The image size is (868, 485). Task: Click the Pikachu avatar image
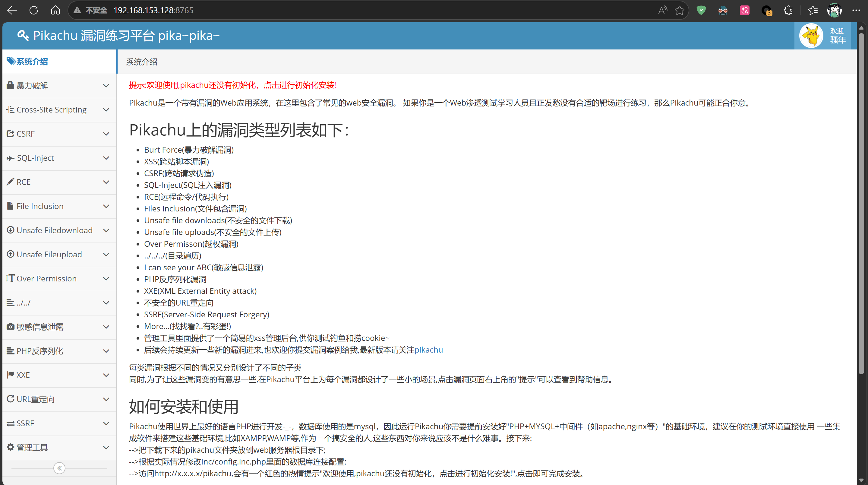pyautogui.click(x=811, y=35)
